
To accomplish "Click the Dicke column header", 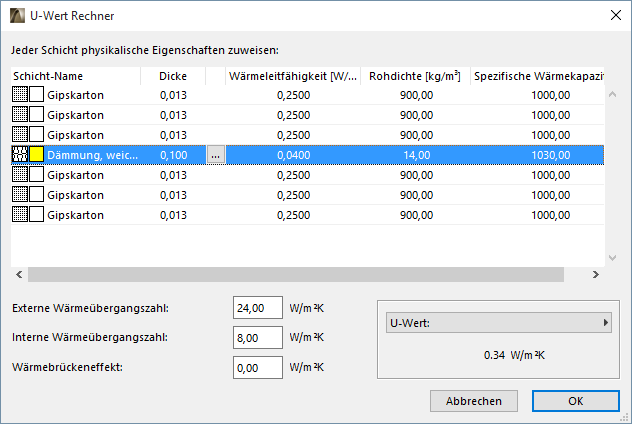I will [x=173, y=76].
